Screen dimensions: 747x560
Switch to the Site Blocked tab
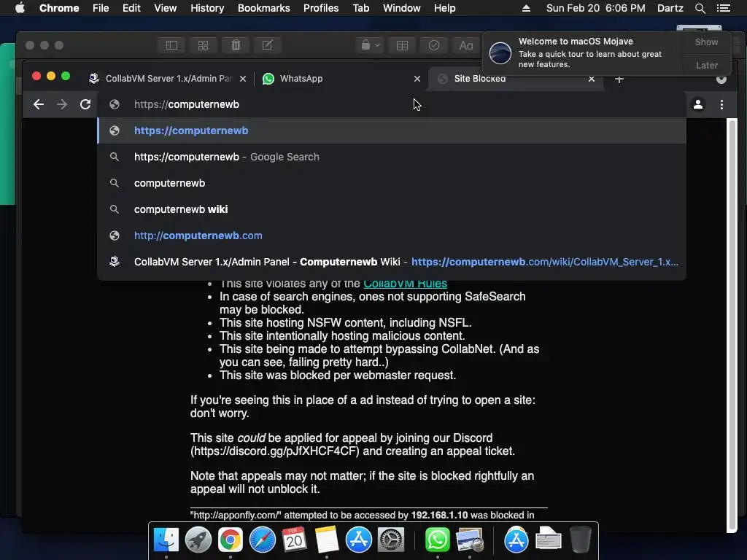pos(516,79)
